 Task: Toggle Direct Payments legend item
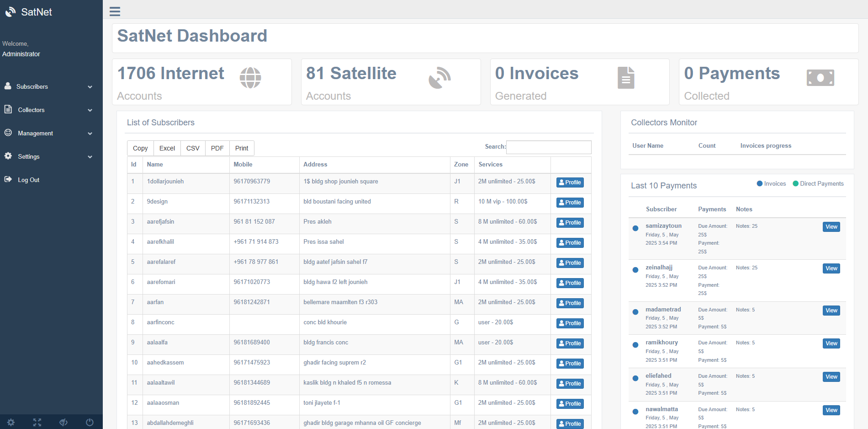pyautogui.click(x=818, y=184)
